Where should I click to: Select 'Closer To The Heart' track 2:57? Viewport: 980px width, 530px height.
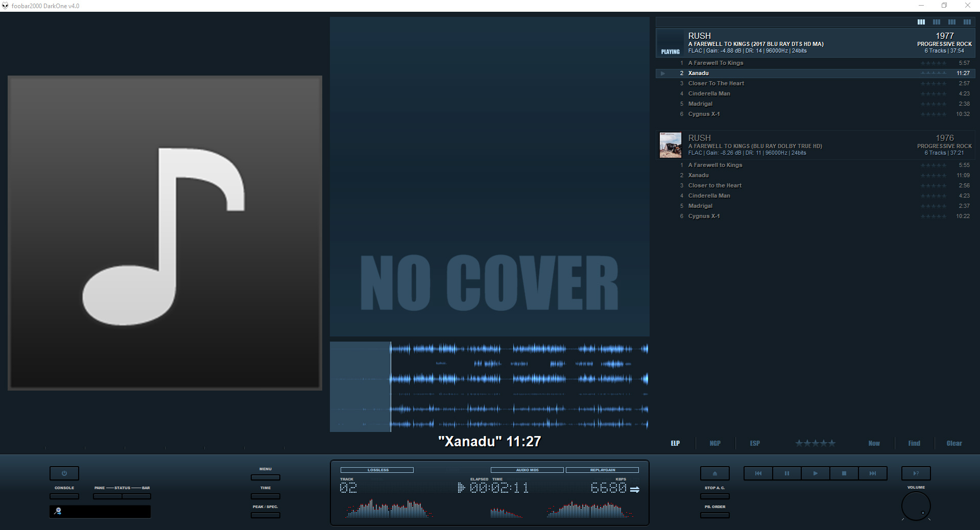(x=816, y=83)
